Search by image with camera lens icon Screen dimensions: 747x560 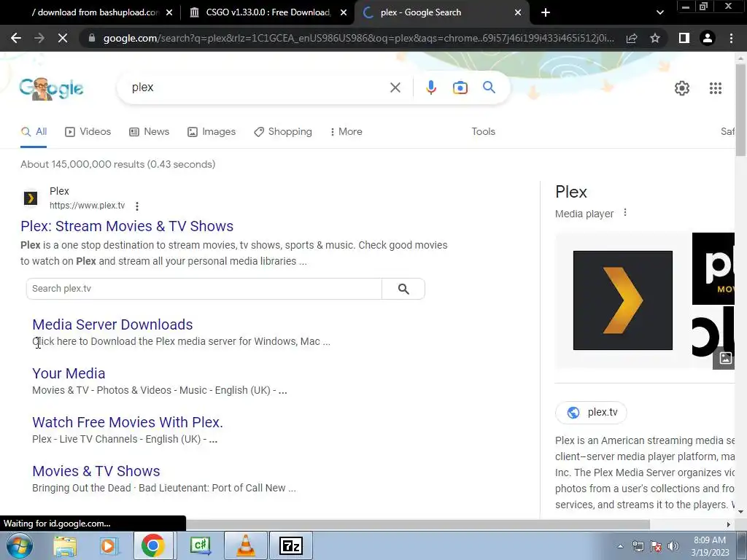click(x=460, y=87)
